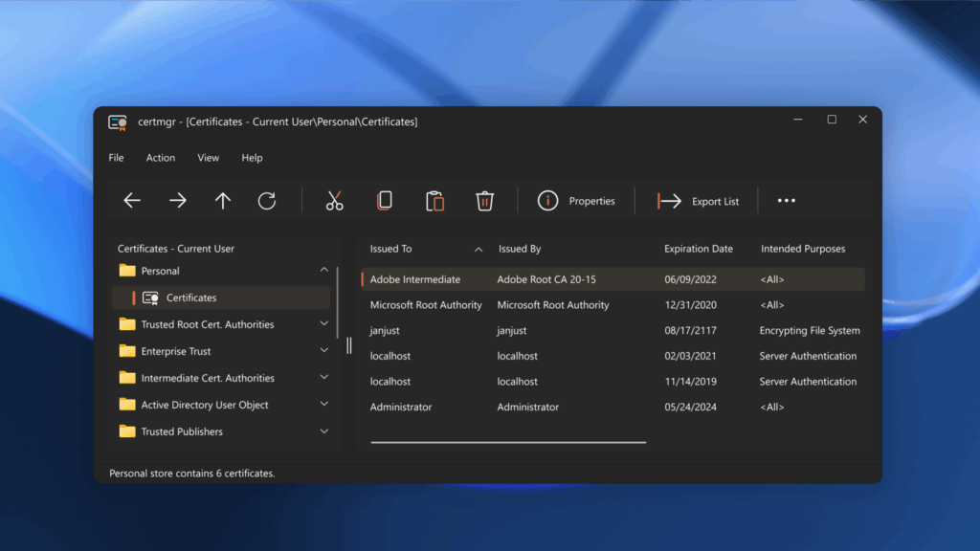
Task: Click the Back navigation arrow
Action: pos(131,200)
